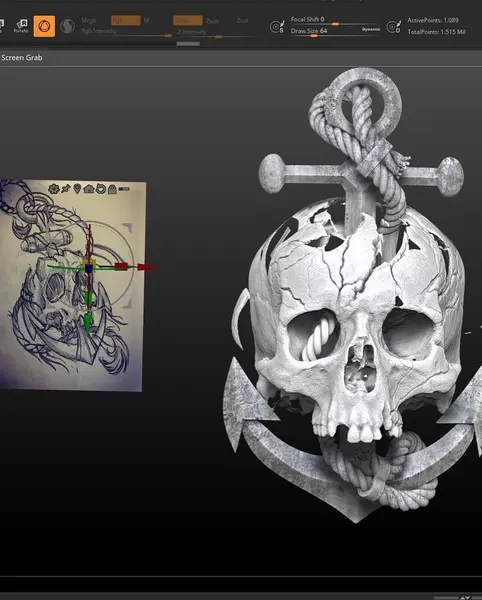Activate the orange Gizmo 3D button
The width and height of the screenshot is (482, 600).
[44, 26]
